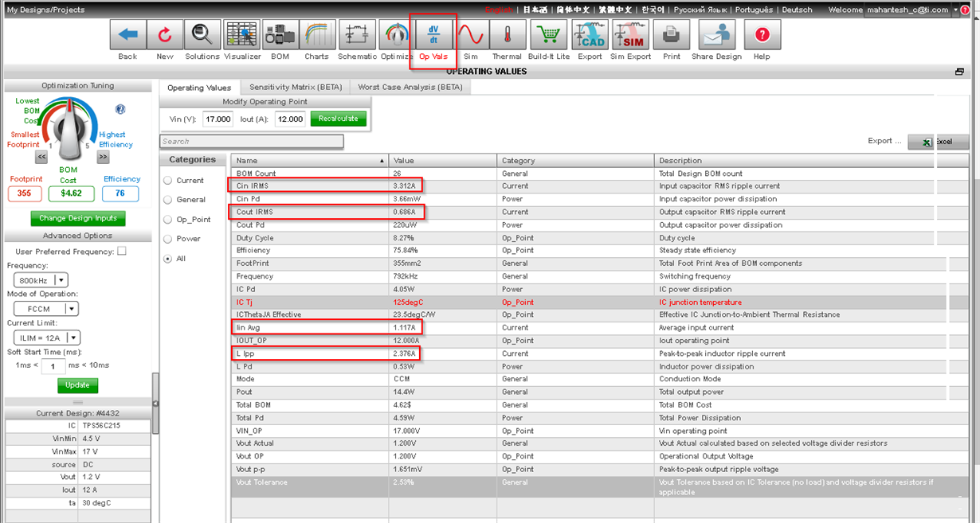Open user account dropdown arrow

coord(956,10)
